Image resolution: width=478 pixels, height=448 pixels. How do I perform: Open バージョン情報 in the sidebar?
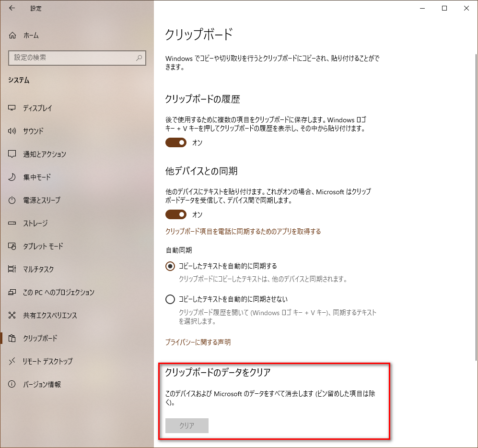pos(42,384)
